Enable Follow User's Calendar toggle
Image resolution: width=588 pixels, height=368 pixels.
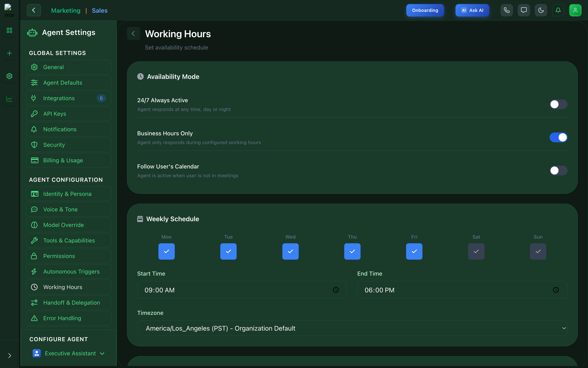(x=558, y=170)
